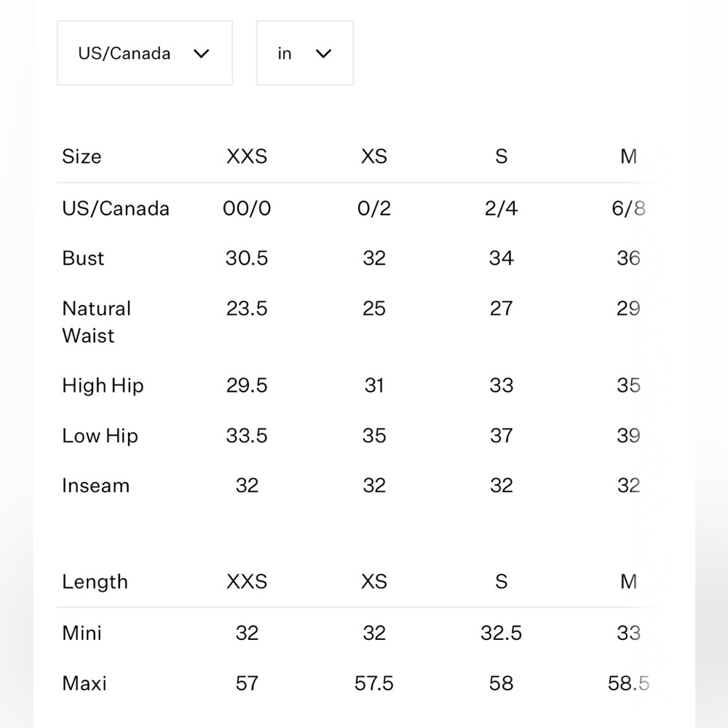Click the High Hip row label

coord(103,386)
